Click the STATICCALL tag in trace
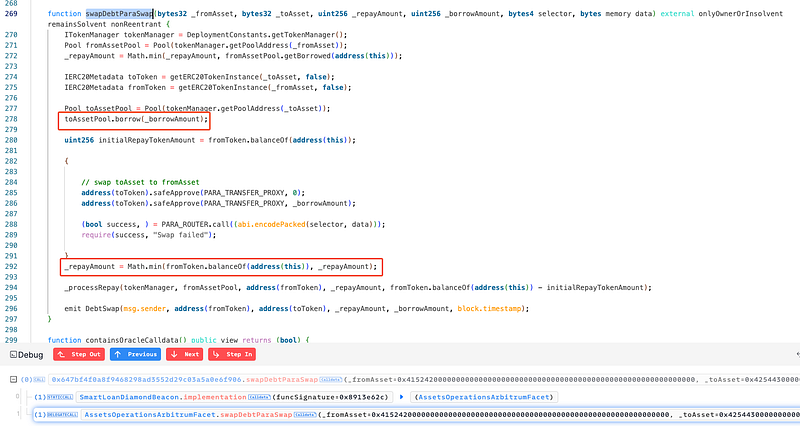This screenshot has width=800, height=426. (x=61, y=397)
